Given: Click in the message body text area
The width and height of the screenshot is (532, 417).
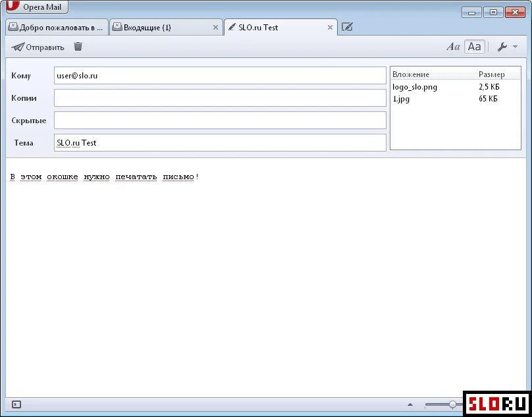Looking at the screenshot, I should (265, 277).
